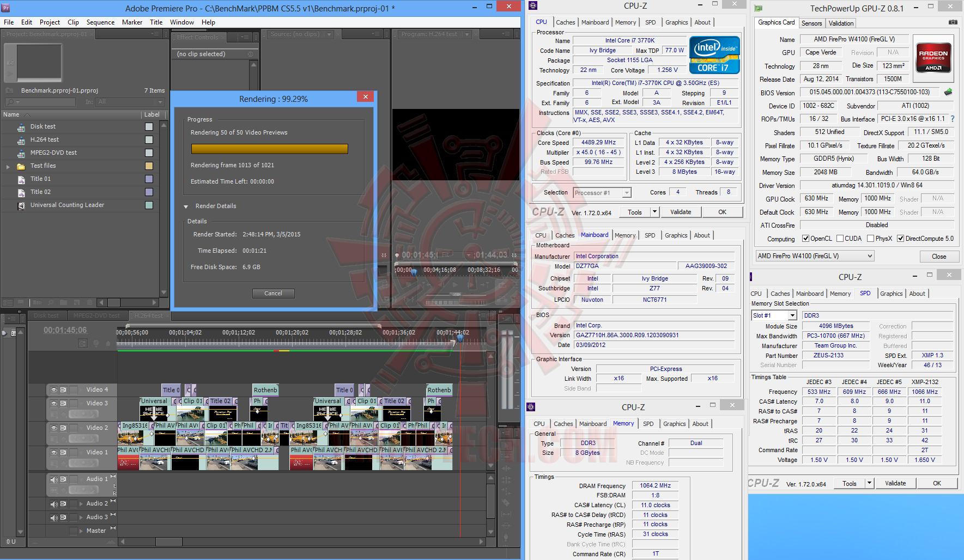Open the Slot #1 memory slot dropdown
The height and width of the screenshot is (560, 964).
click(x=792, y=315)
